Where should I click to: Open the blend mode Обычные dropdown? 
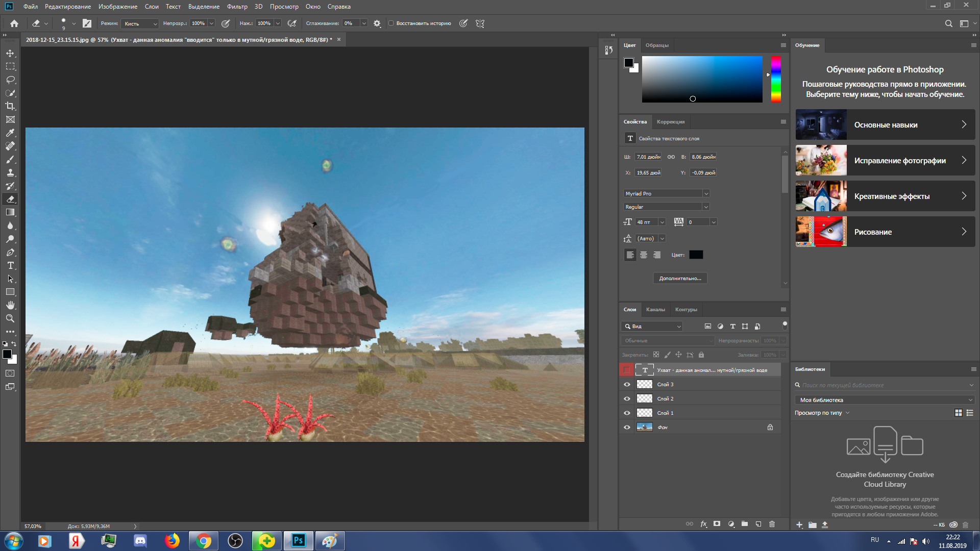tap(668, 340)
